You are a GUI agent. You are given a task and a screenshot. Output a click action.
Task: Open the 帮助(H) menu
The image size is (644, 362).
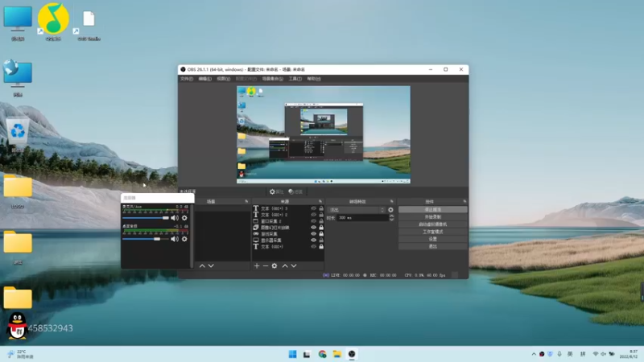tap(314, 79)
